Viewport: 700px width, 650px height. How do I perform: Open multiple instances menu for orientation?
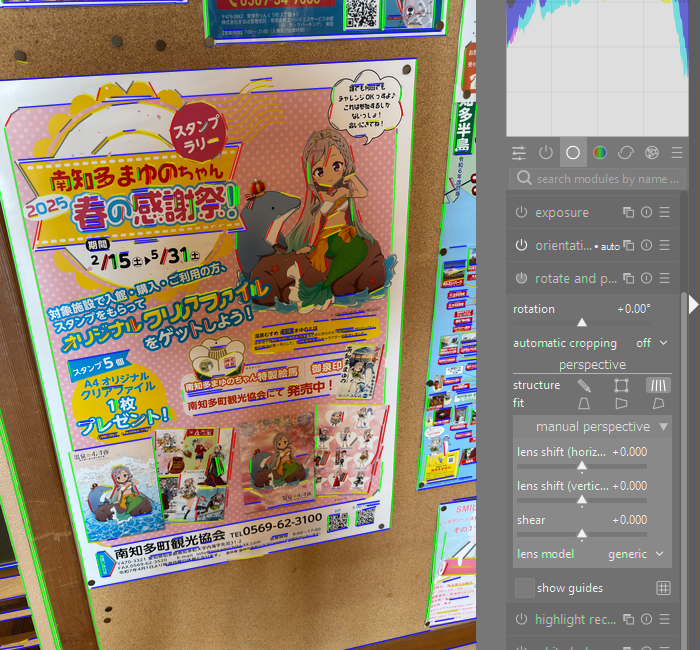[629, 246]
